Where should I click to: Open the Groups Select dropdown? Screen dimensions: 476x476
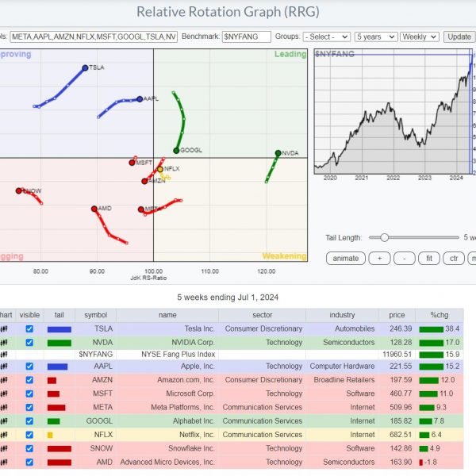[327, 36]
